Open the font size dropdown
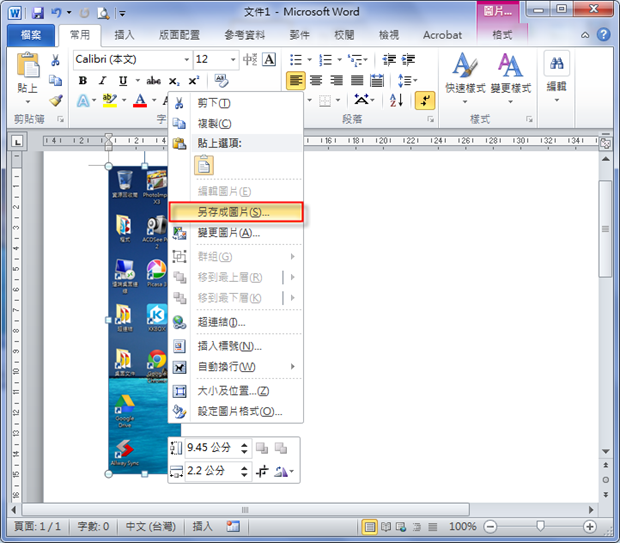This screenshot has height=543, width=620. (x=233, y=60)
